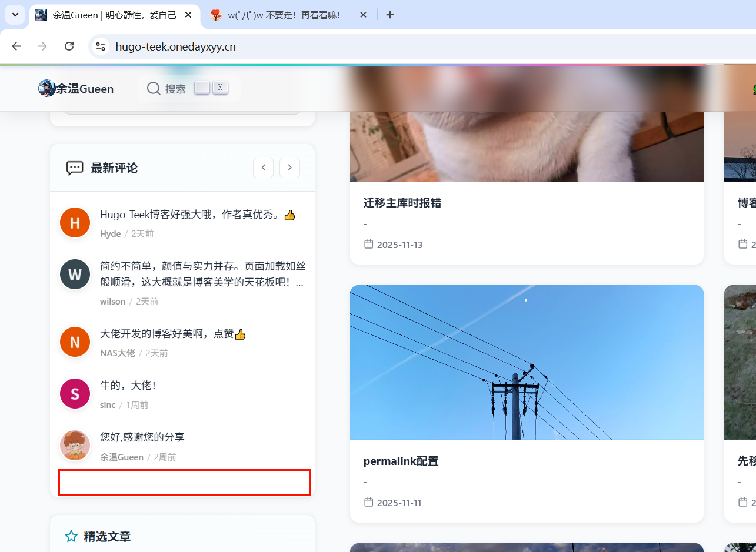Click Hyde's orange H avatar
The height and width of the screenshot is (552, 756).
click(75, 223)
